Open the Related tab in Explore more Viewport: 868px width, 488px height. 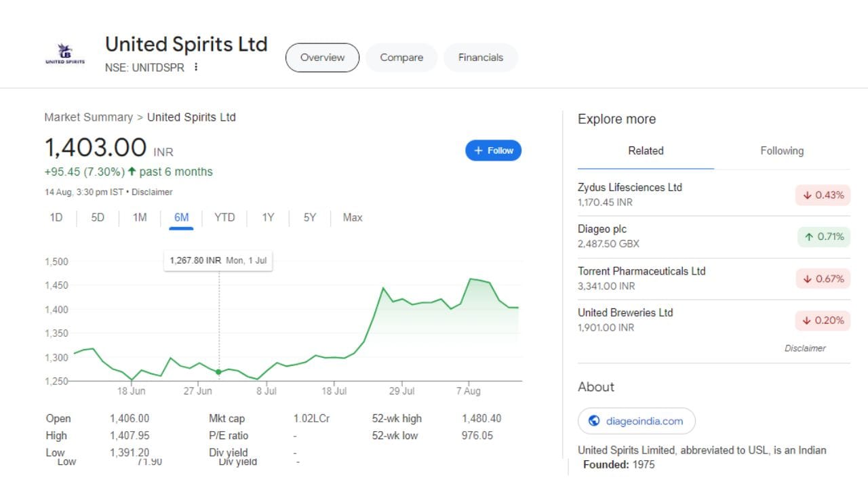[646, 151]
